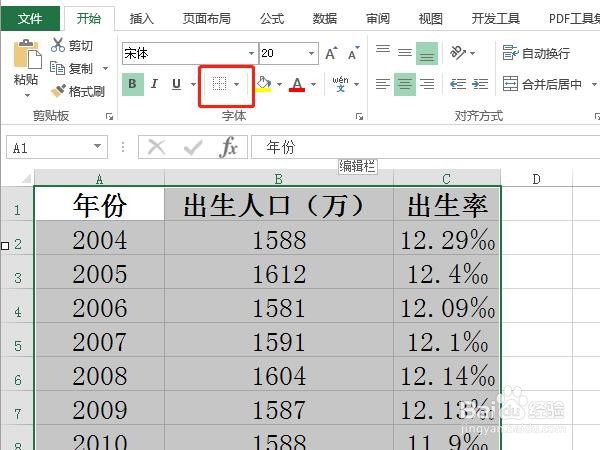
Task: Click cell with value 1612
Action: tap(279, 274)
